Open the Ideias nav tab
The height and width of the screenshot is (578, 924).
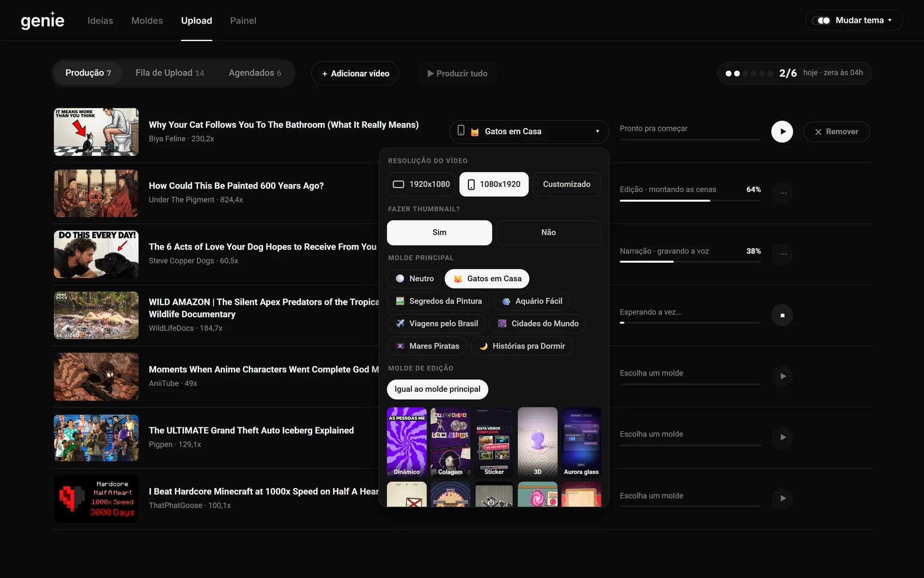click(100, 20)
